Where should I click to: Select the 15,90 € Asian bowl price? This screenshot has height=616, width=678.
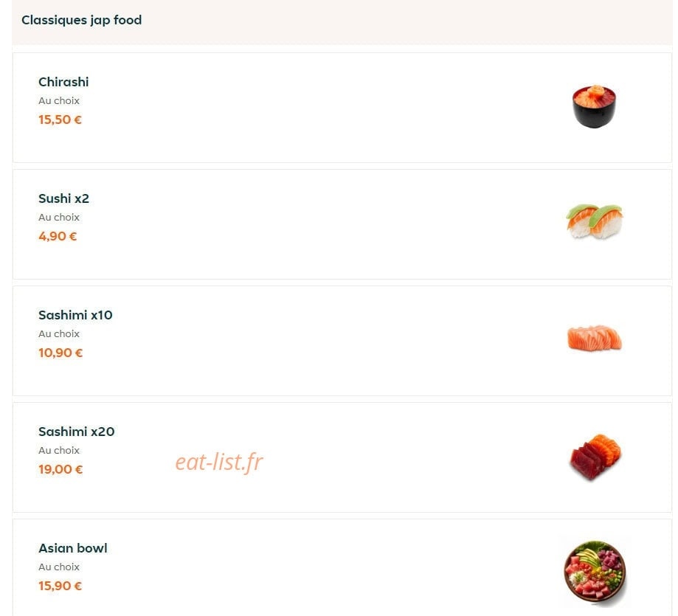point(60,586)
